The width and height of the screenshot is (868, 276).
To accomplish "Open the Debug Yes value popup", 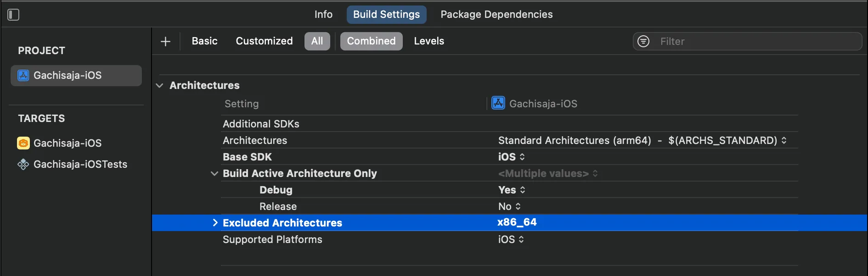I will pos(512,190).
